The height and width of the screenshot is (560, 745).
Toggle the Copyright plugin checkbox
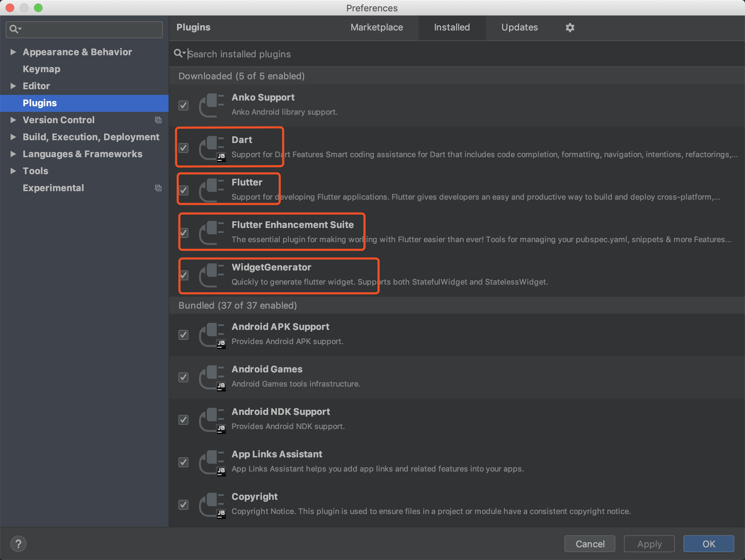[x=183, y=504]
